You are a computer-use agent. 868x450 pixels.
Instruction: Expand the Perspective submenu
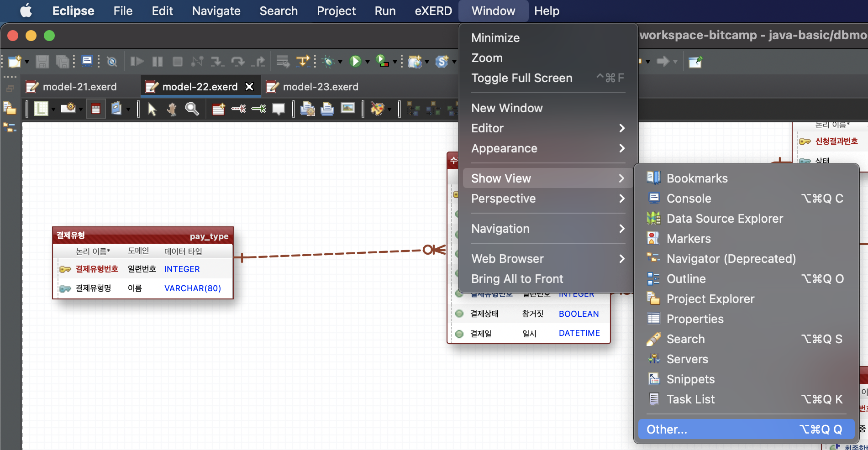pyautogui.click(x=548, y=199)
